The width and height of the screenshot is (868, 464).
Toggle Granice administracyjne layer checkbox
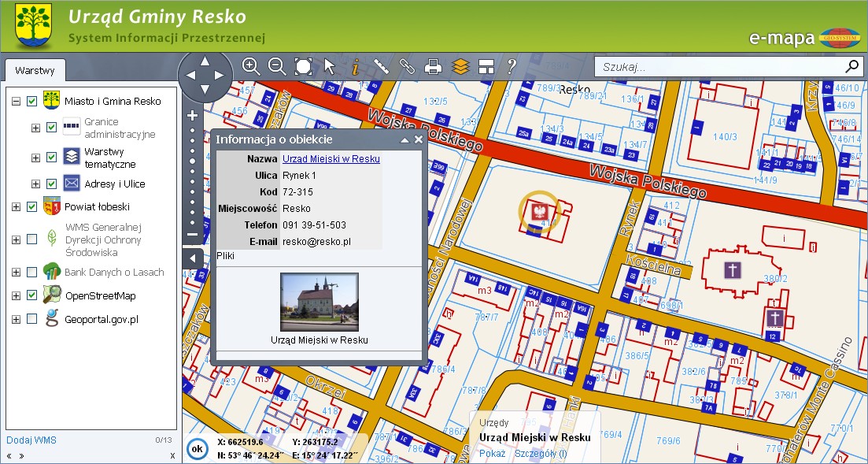(x=51, y=128)
